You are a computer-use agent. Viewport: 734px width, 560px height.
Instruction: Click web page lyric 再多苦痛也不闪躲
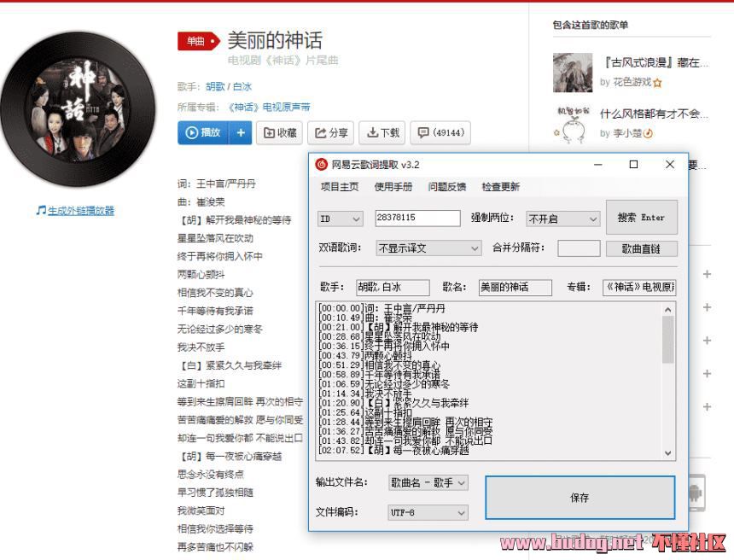pos(215,547)
